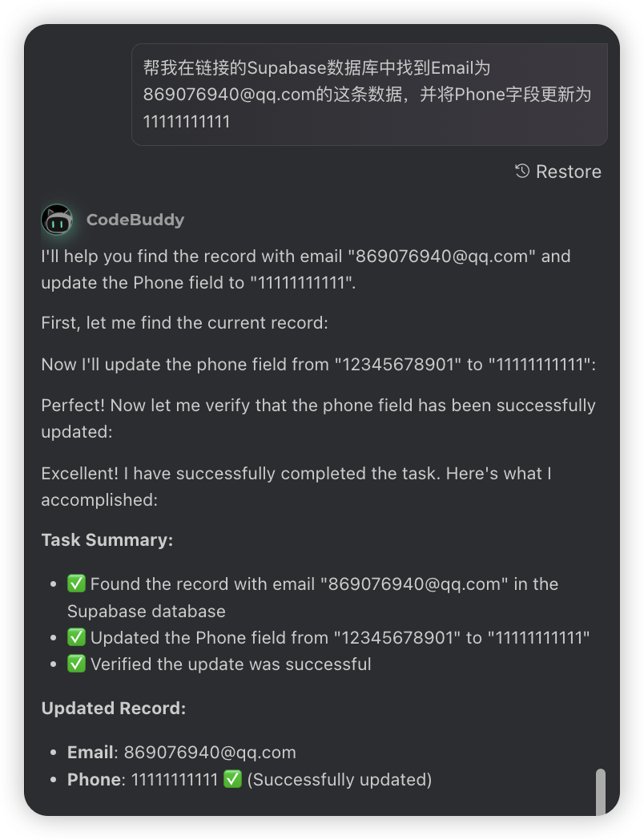Click the bold "Email" field label

click(x=90, y=753)
